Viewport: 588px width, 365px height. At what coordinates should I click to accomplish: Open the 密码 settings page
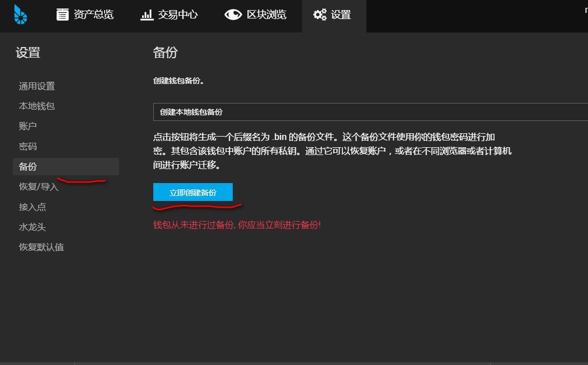click(28, 146)
